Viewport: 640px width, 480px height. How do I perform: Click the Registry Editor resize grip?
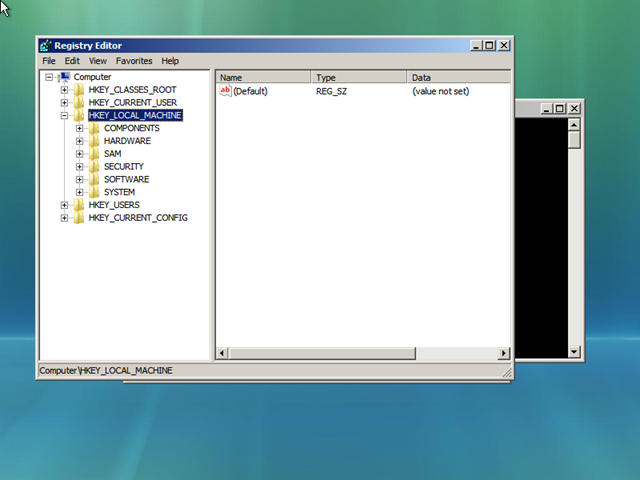click(507, 372)
